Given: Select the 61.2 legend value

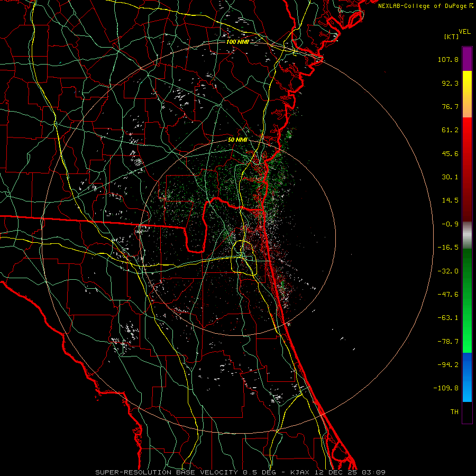Looking at the screenshot, I should (x=450, y=130).
